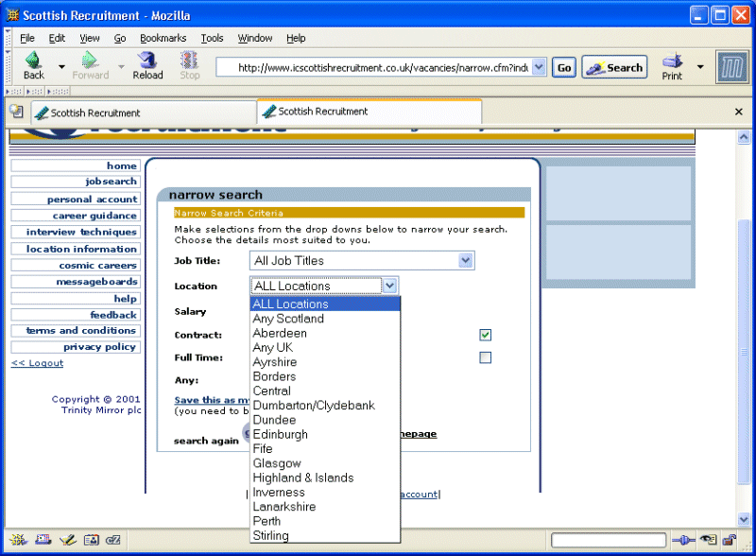This screenshot has width=756, height=556.
Task: Choose Edinburgh in the location list
Action: pos(325,434)
